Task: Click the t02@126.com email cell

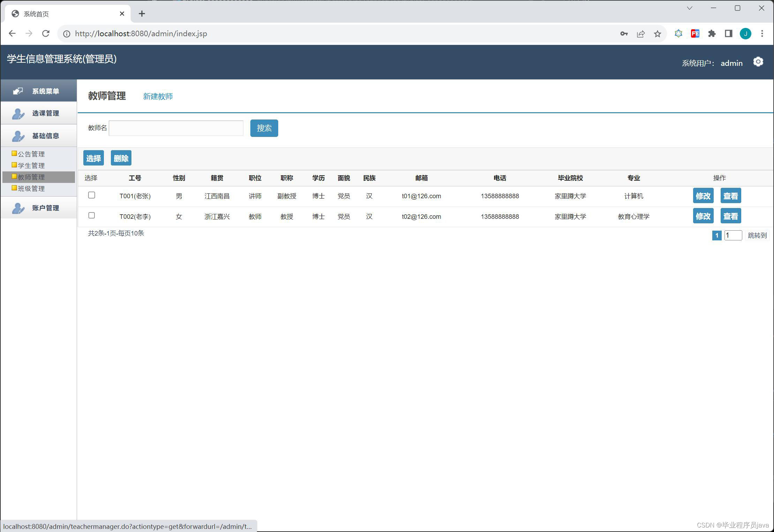Action: pos(421,217)
